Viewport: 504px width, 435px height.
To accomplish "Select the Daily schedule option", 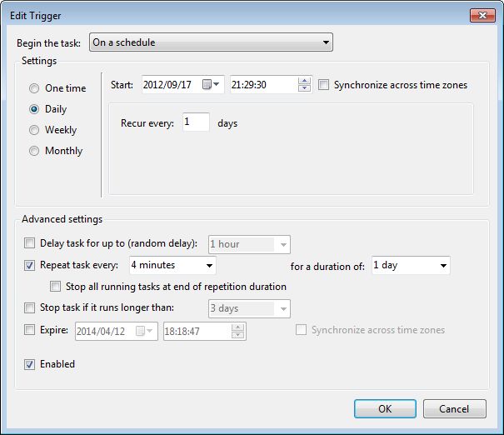I will coord(34,109).
